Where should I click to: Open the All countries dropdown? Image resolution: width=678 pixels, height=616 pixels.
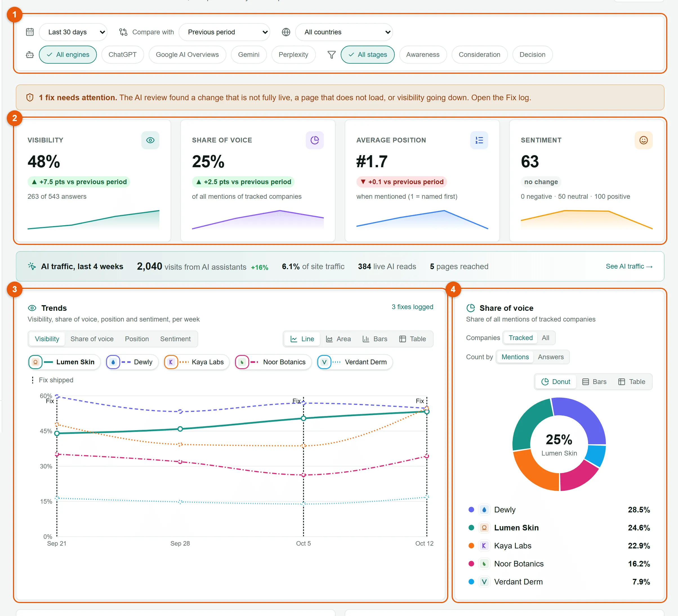coord(344,32)
